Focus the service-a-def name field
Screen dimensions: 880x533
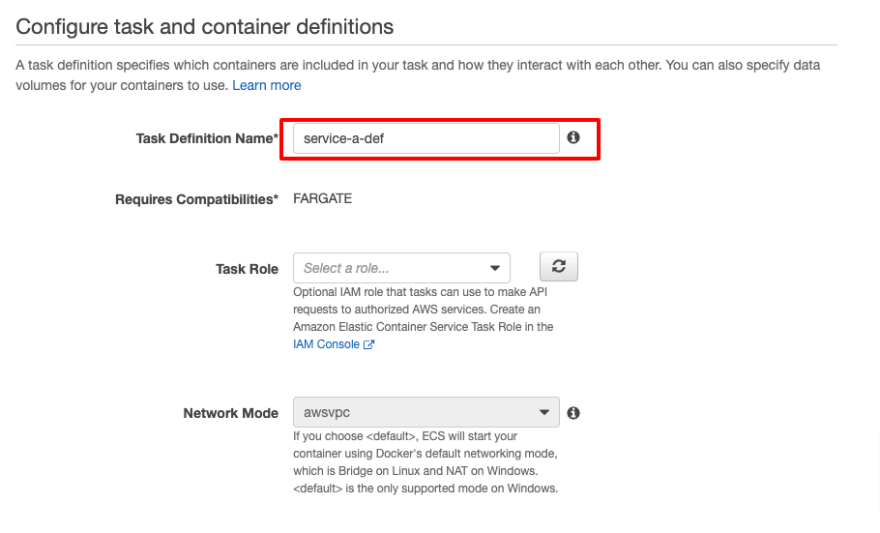tap(426, 139)
